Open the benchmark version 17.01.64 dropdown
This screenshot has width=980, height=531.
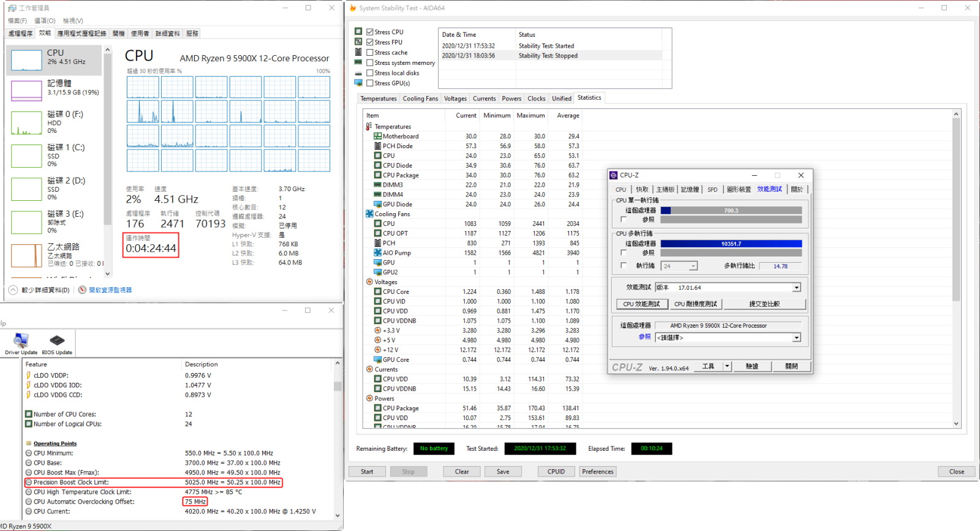[796, 287]
